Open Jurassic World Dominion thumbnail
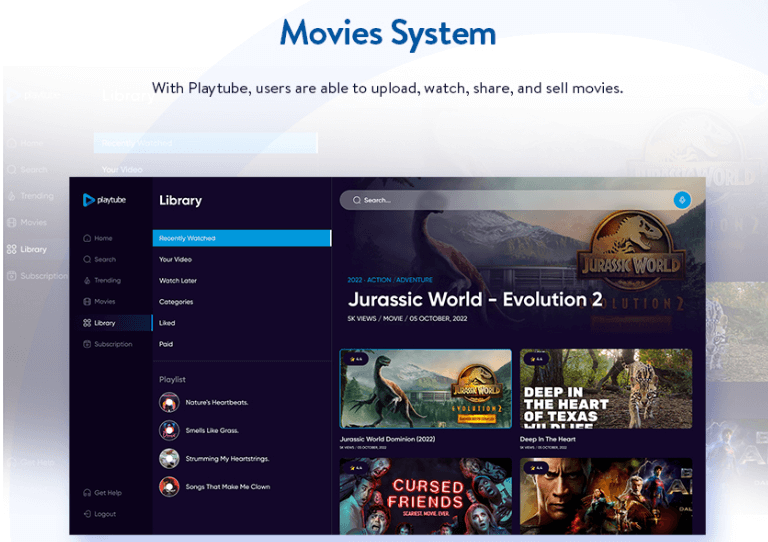This screenshot has width=768, height=542. point(426,389)
